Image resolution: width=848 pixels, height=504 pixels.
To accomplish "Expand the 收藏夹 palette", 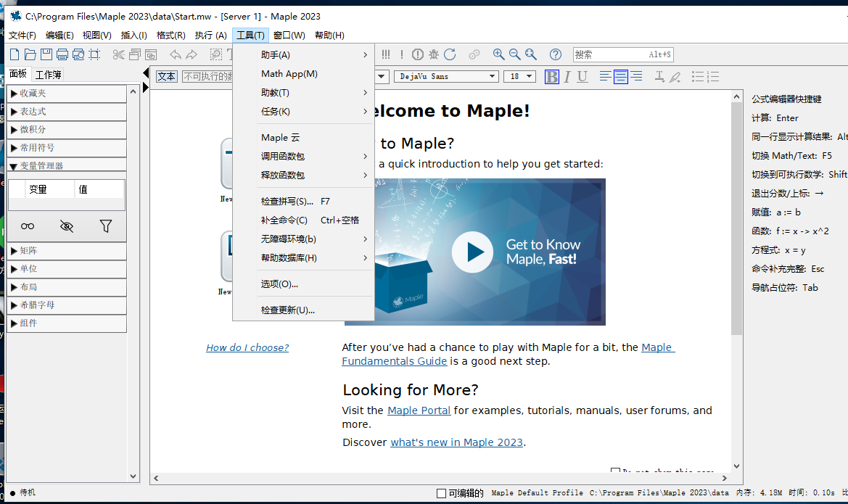I will click(67, 93).
